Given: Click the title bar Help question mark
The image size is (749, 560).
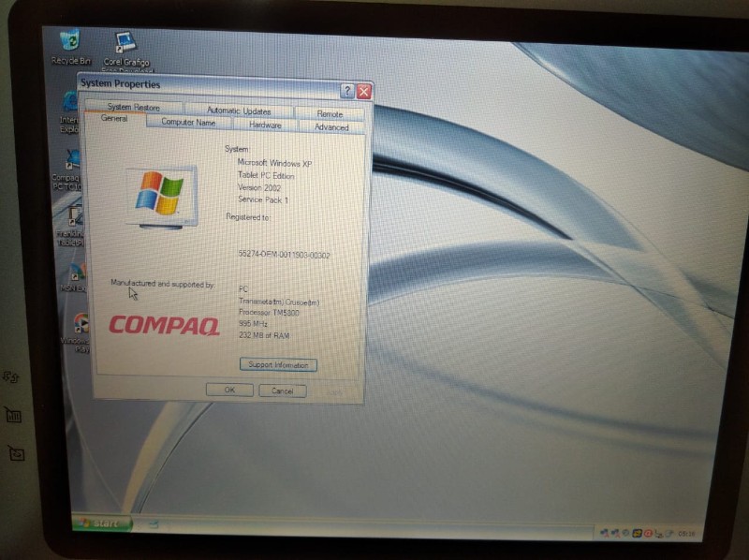Looking at the screenshot, I should click(x=347, y=91).
